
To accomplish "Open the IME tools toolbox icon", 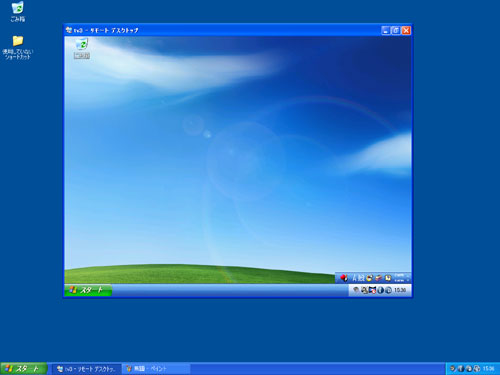I will click(379, 277).
